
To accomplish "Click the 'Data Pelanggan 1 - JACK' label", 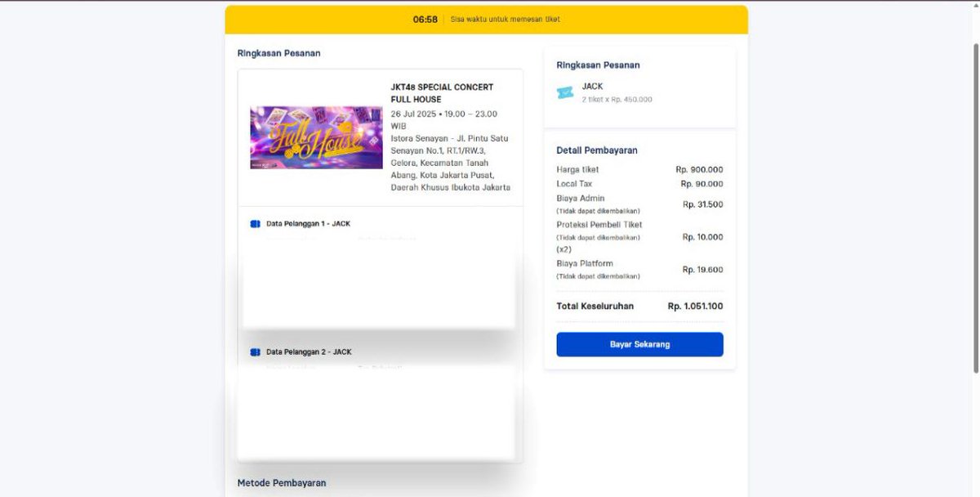I will point(308,223).
